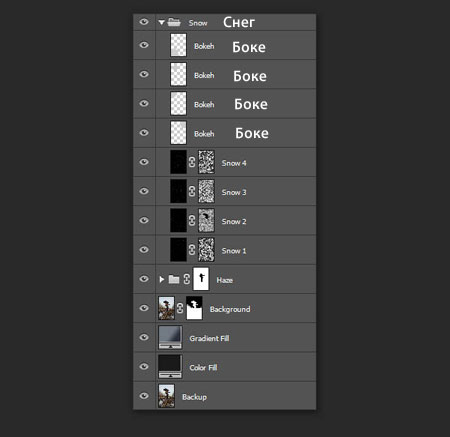This screenshot has height=437, width=450.
Task: Select the Color Fill layer name
Action: point(203,368)
